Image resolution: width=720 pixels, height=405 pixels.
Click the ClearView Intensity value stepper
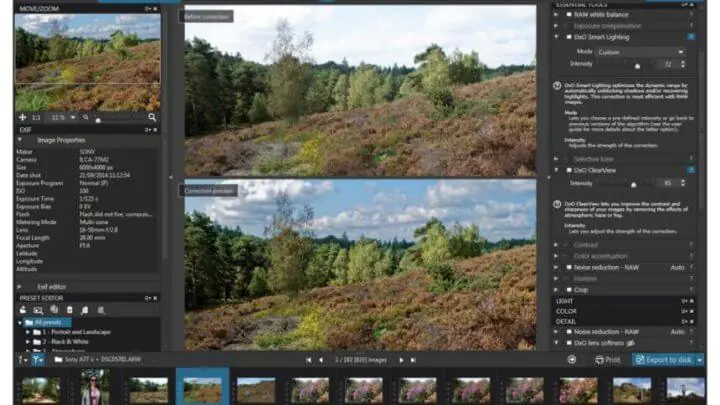(x=683, y=183)
